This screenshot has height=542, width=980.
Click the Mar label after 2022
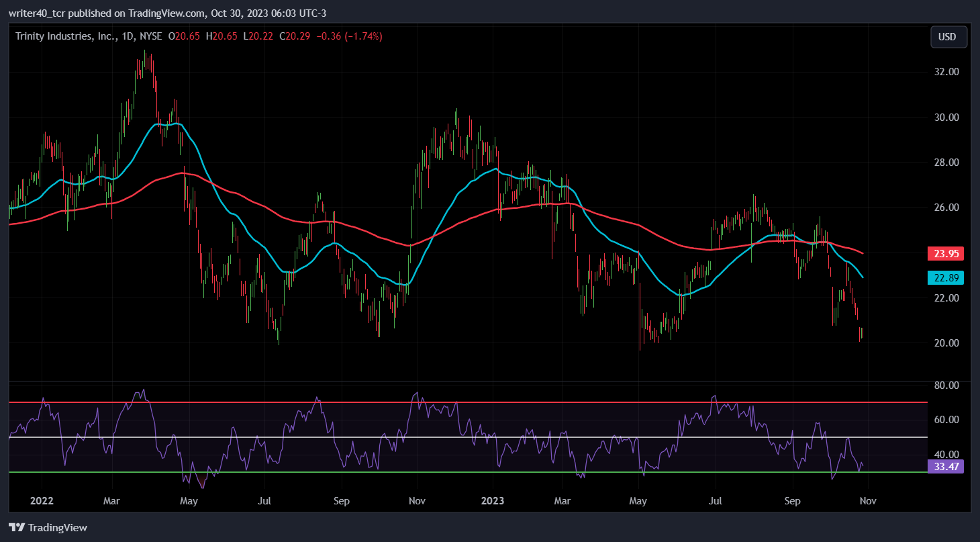pyautogui.click(x=111, y=501)
